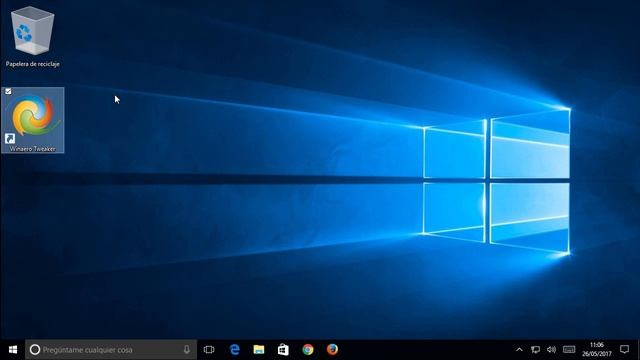Launch Microsoft Edge from the taskbar
The height and width of the screenshot is (360, 640).
[x=235, y=350]
